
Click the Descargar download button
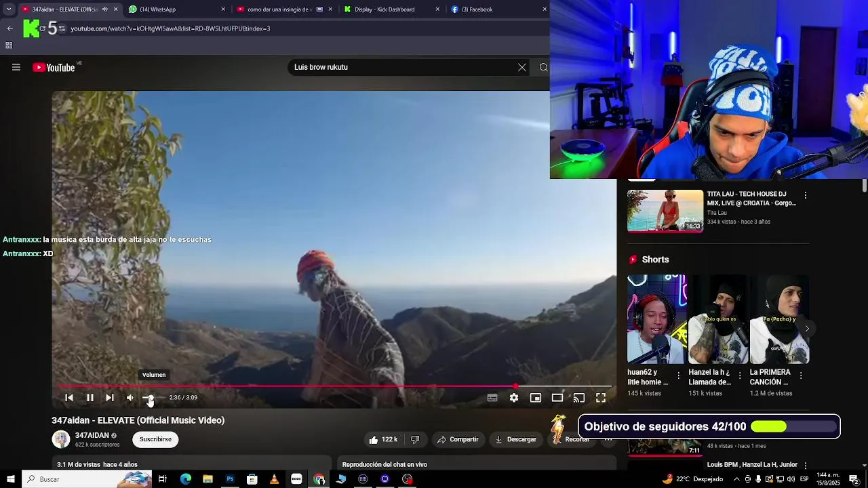click(x=515, y=439)
